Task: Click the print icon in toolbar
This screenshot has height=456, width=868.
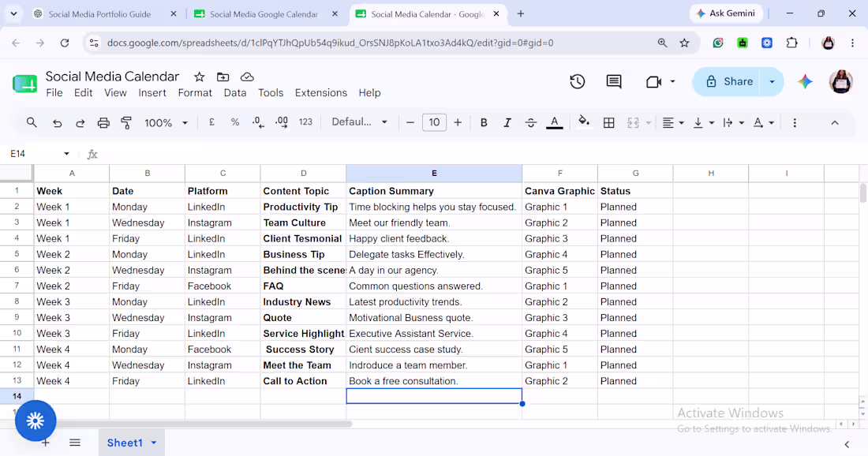Action: [x=103, y=123]
